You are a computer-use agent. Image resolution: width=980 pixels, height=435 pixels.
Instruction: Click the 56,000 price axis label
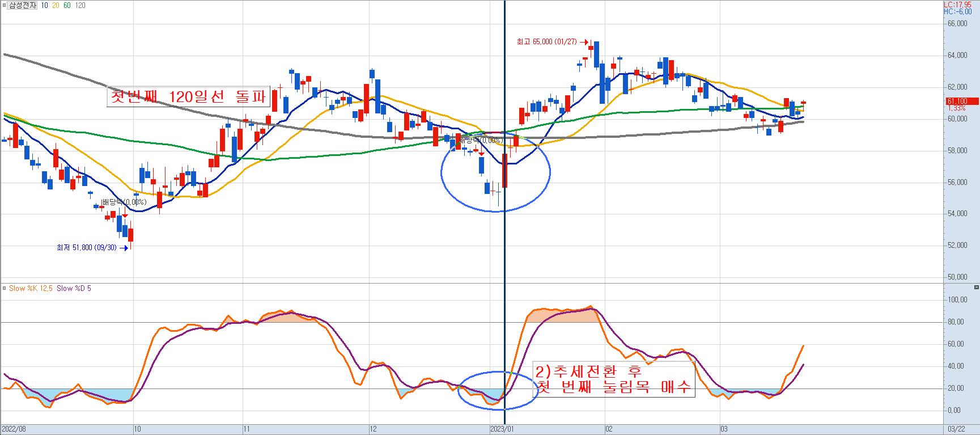tap(957, 182)
